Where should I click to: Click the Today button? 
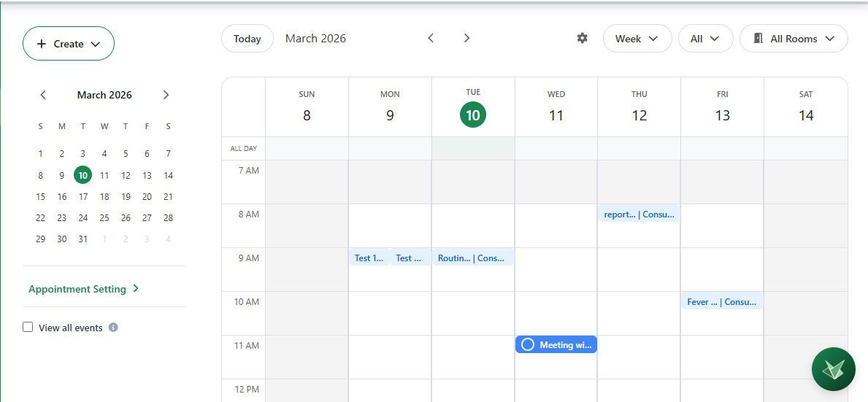point(247,39)
